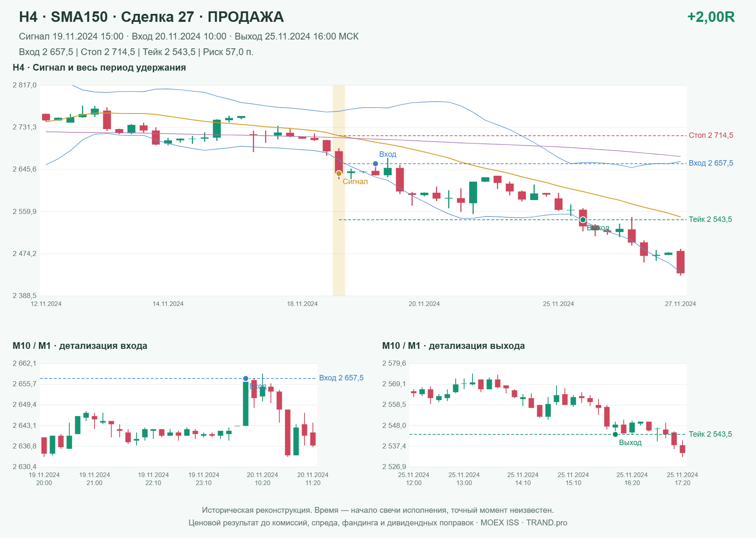Click the "2 630,4" axis label
The image size is (756, 538).
pos(24,467)
